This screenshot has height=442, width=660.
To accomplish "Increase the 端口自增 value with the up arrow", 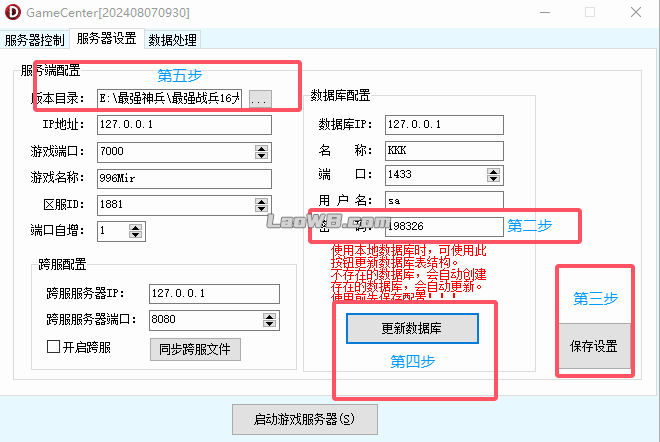I will point(135,228).
